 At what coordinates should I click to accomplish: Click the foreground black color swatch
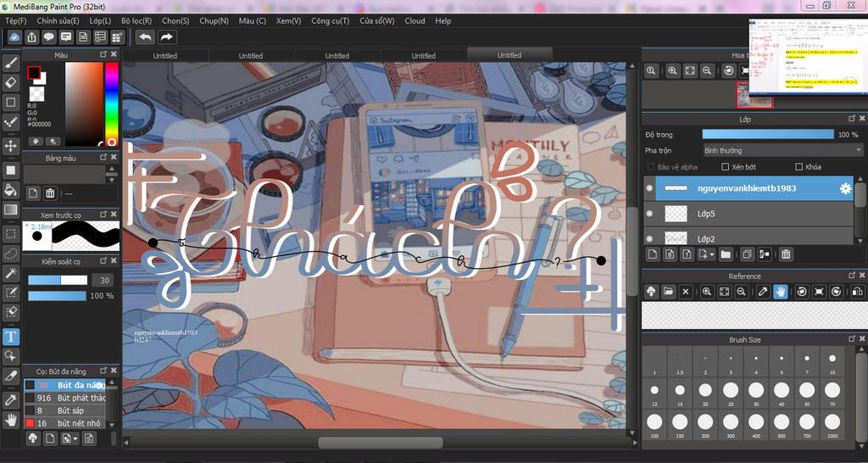point(33,73)
